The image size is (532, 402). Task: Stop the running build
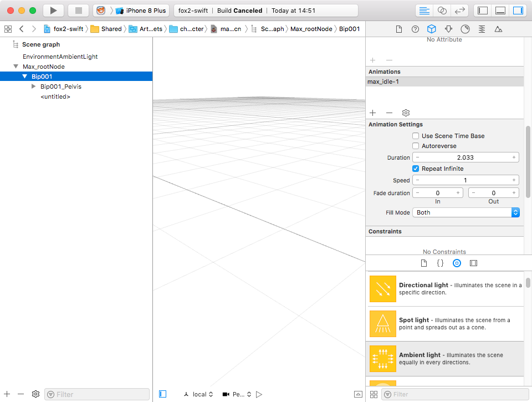point(78,11)
